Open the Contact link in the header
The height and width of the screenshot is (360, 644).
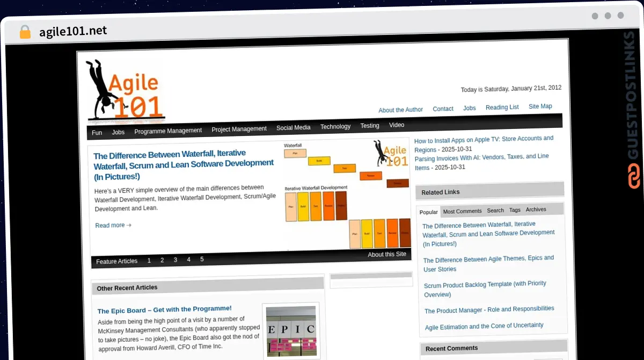[443, 109]
